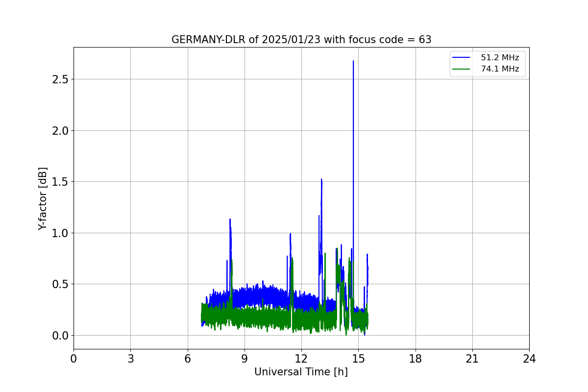Screen dimensions: 588x392
Task: Click the Universal Time [h] axis label
Action: (301, 372)
